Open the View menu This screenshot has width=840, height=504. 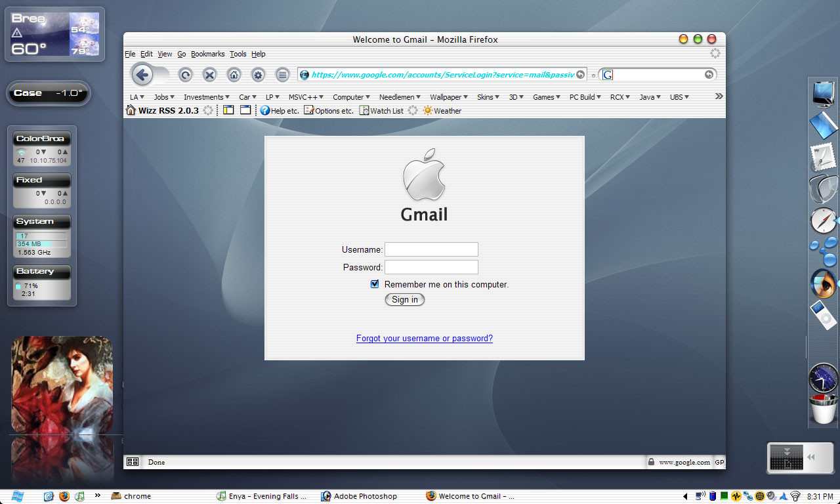tap(165, 54)
